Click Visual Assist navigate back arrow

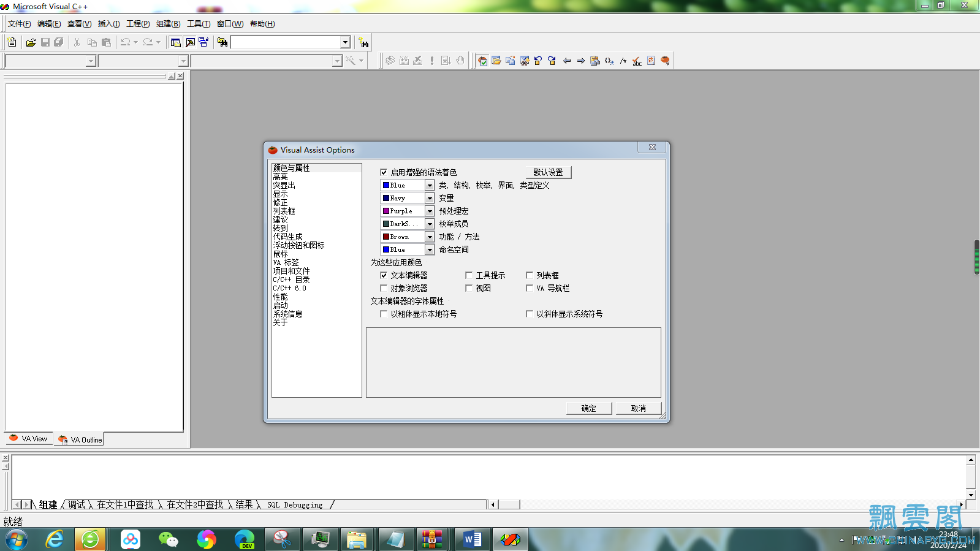567,61
